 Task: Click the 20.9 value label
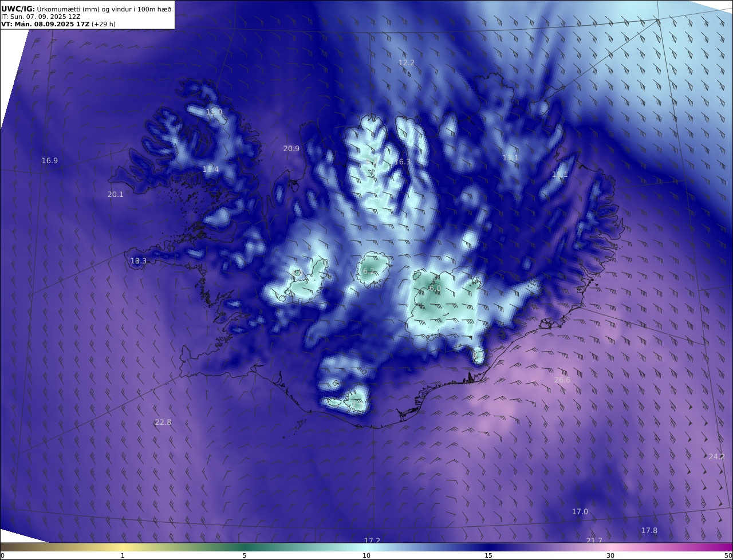point(291,149)
